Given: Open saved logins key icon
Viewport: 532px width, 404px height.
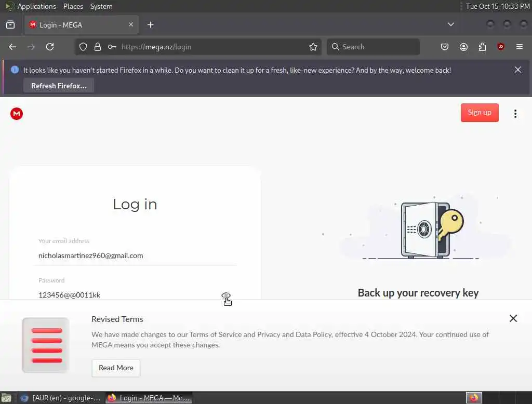Looking at the screenshot, I should 112,47.
